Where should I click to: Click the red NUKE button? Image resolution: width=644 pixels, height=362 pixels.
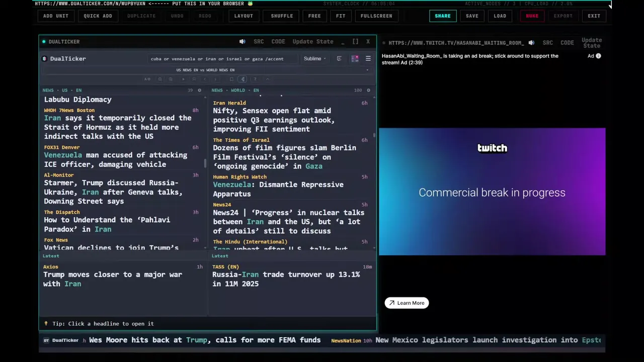point(532,16)
